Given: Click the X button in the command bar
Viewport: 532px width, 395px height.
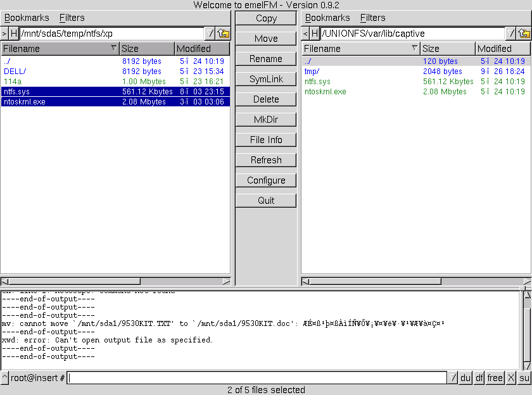Looking at the screenshot, I should point(511,378).
